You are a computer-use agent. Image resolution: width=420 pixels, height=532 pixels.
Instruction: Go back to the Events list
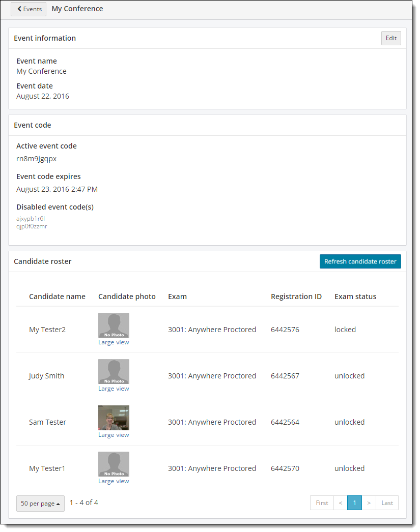point(29,9)
